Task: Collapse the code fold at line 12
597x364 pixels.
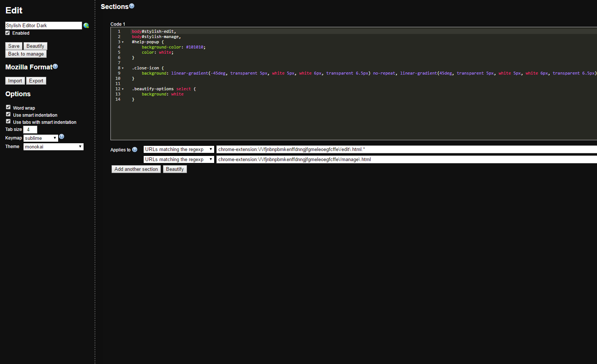Action: point(123,89)
